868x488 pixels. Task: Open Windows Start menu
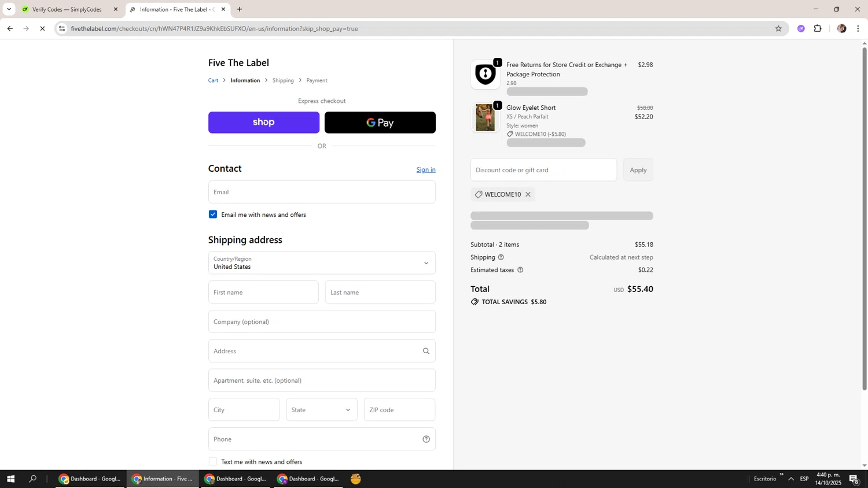pyautogui.click(x=10, y=479)
